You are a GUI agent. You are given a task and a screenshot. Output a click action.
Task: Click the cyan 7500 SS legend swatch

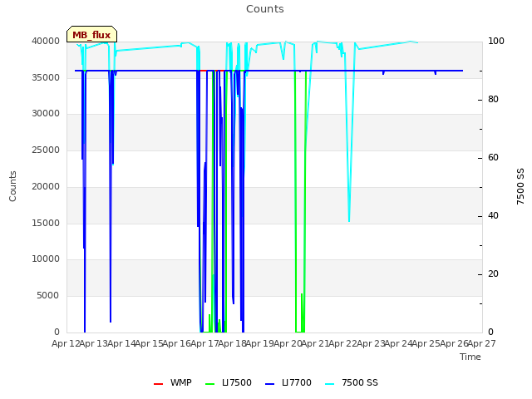(x=329, y=384)
